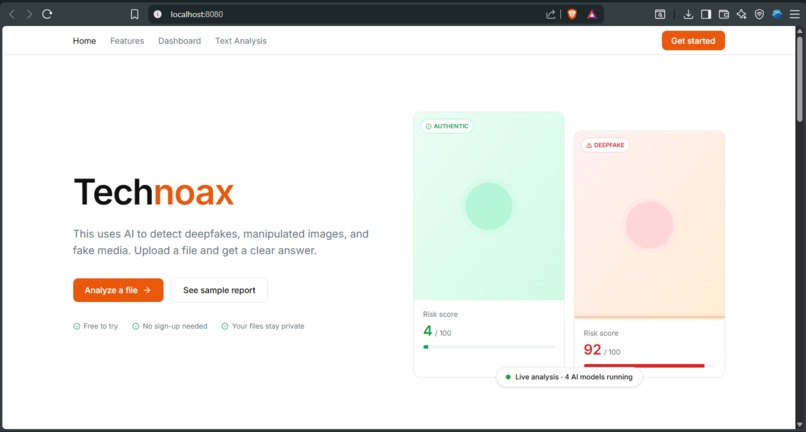The height and width of the screenshot is (432, 806).
Task: Click the green circle in the authentic card
Action: pyautogui.click(x=488, y=206)
